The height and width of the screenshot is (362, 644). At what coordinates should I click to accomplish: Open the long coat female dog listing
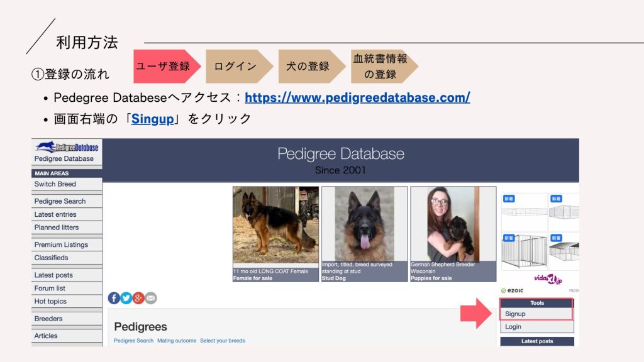pos(275,234)
